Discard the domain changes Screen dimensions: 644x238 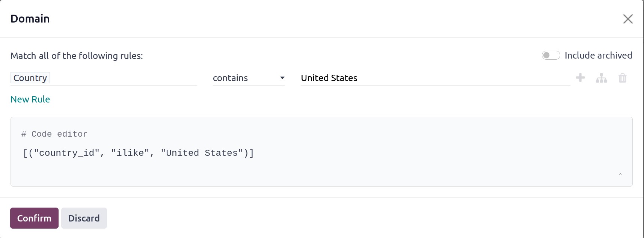click(84, 218)
